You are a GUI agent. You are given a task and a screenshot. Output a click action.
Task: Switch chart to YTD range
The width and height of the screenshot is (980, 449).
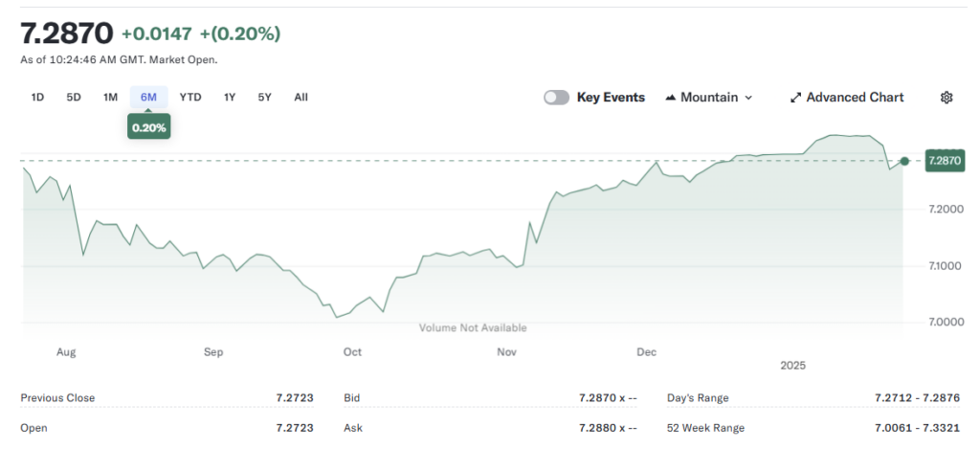coord(190,97)
